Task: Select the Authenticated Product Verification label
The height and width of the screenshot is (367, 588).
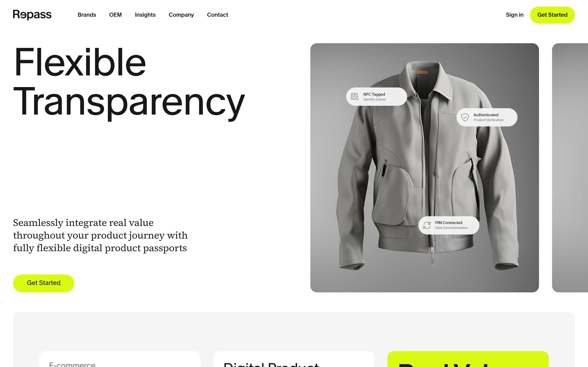Action: click(x=487, y=117)
